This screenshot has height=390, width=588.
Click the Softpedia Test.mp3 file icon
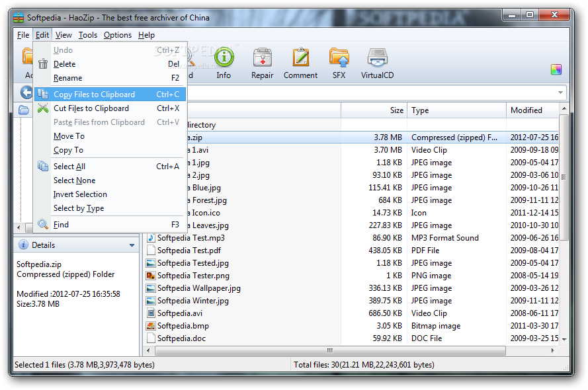click(x=151, y=238)
